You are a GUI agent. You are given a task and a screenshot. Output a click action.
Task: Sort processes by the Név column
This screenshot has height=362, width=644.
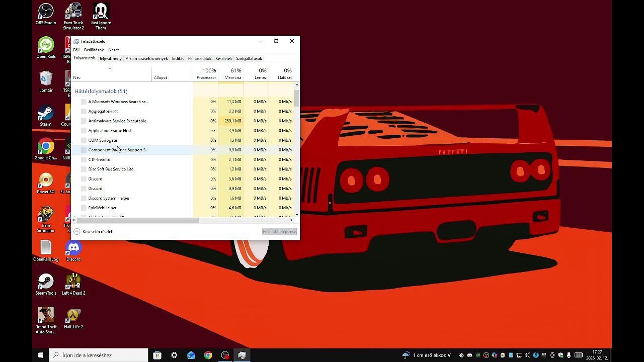point(112,74)
